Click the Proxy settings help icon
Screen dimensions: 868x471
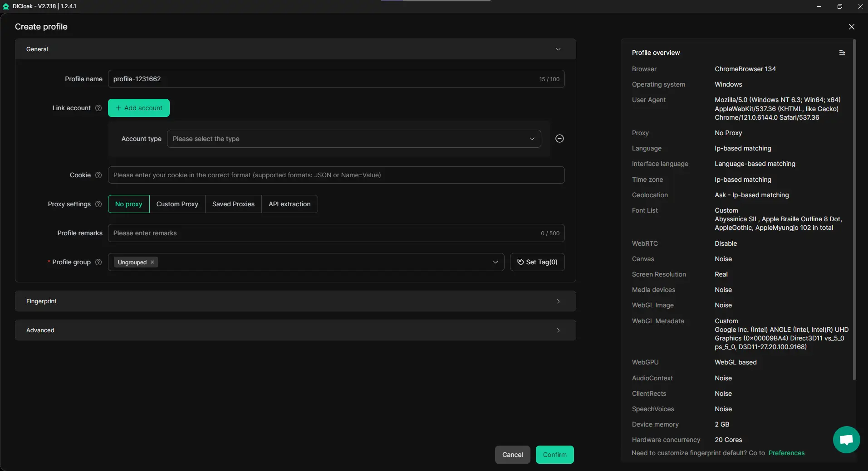[98, 204]
